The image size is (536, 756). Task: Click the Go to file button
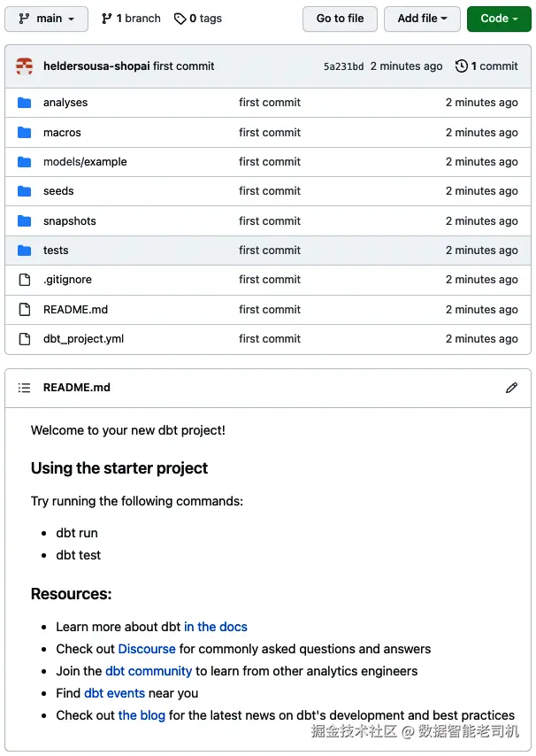point(340,19)
